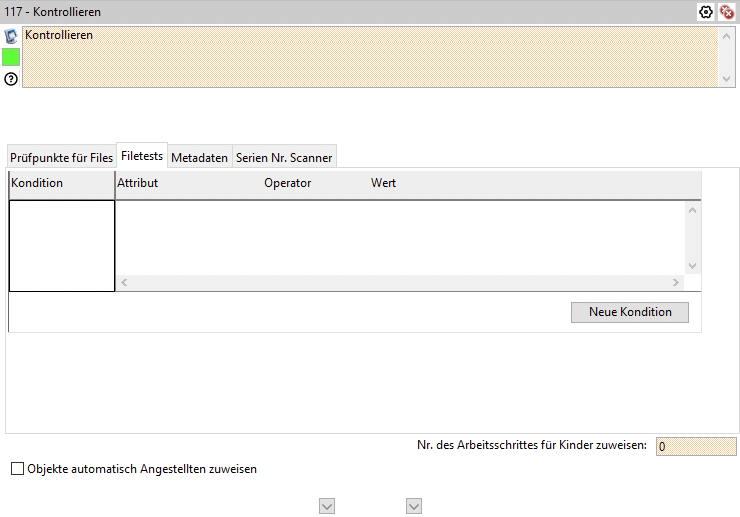Image resolution: width=740 pixels, height=517 pixels.
Task: Click the green color swatch
Action: coord(11,57)
